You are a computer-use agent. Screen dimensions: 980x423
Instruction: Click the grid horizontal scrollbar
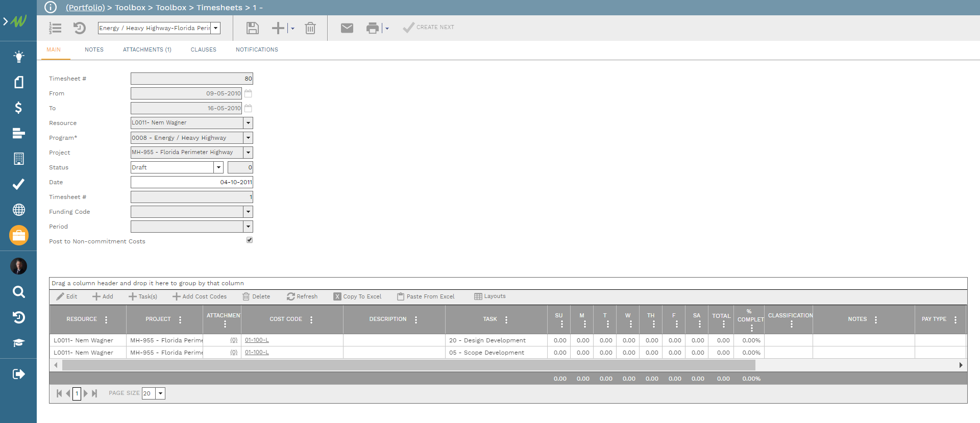[x=408, y=365]
